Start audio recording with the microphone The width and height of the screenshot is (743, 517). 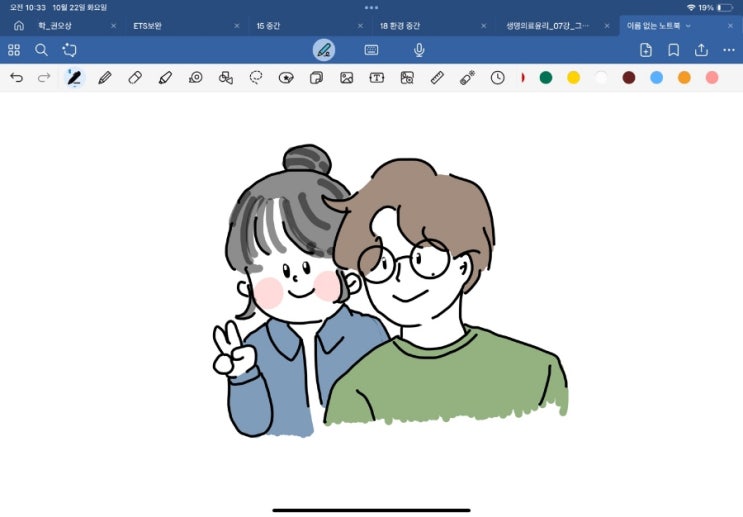419,50
